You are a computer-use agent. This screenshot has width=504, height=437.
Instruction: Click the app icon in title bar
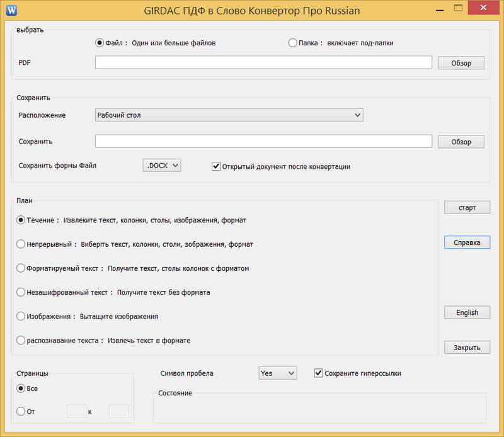(11, 9)
